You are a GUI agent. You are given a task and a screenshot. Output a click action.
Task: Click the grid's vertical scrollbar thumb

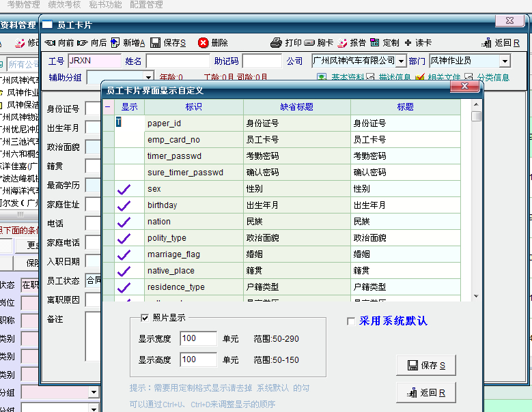(x=476, y=116)
